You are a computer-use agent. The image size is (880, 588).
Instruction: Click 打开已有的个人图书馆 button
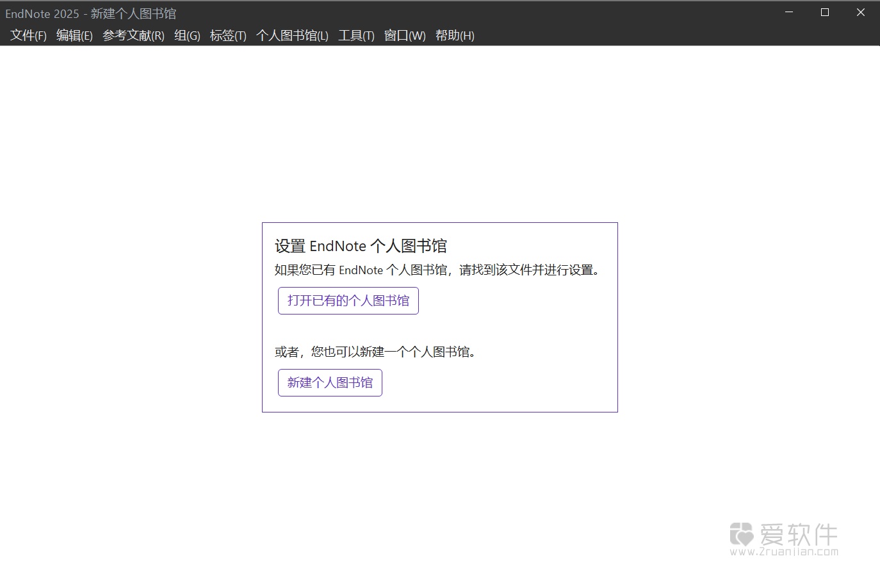(x=348, y=300)
